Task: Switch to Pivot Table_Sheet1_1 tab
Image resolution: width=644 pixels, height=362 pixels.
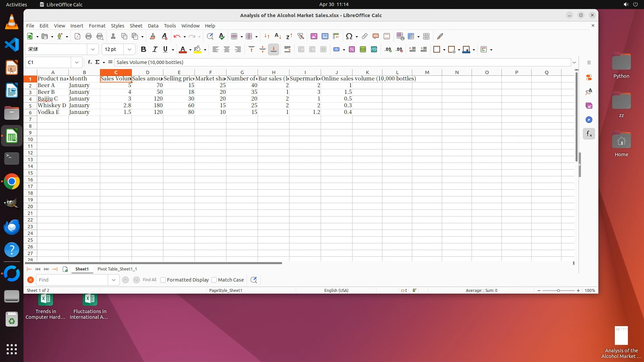Action: (x=117, y=269)
